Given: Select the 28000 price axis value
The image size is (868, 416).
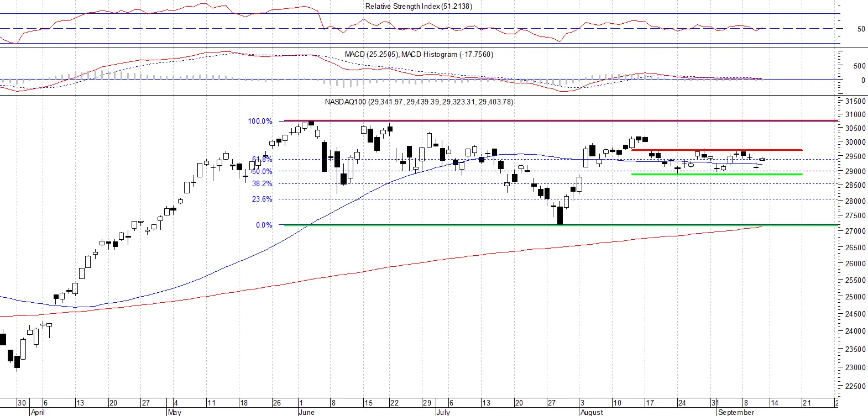Looking at the screenshot, I should pos(855,201).
